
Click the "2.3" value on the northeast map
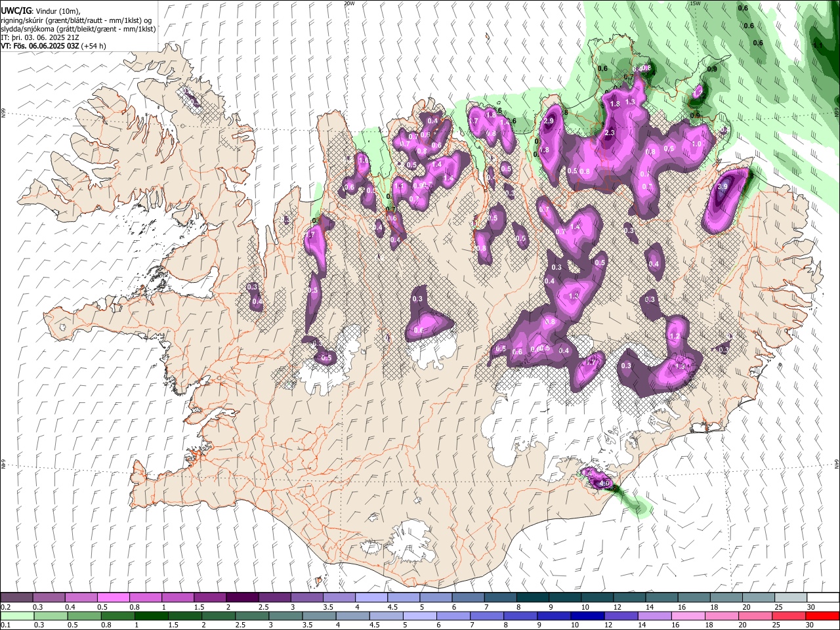pyautogui.click(x=610, y=133)
